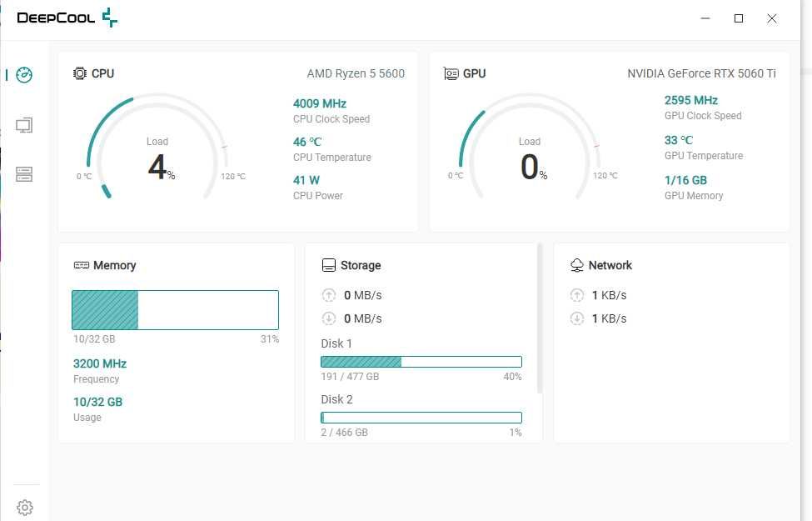This screenshot has height=521, width=812.
Task: Select the 'NVIDIA GeForce RTX 5060 Ti' text
Action: 702,73
